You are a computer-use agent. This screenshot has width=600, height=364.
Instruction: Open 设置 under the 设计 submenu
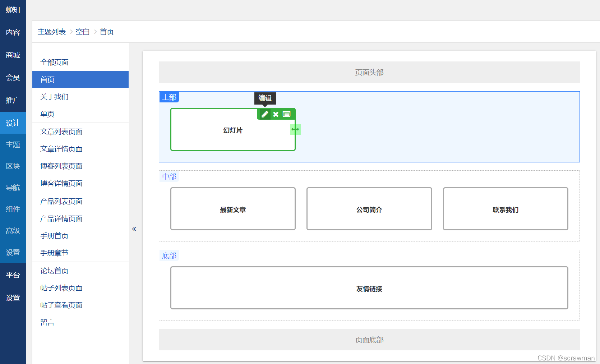coord(13,252)
